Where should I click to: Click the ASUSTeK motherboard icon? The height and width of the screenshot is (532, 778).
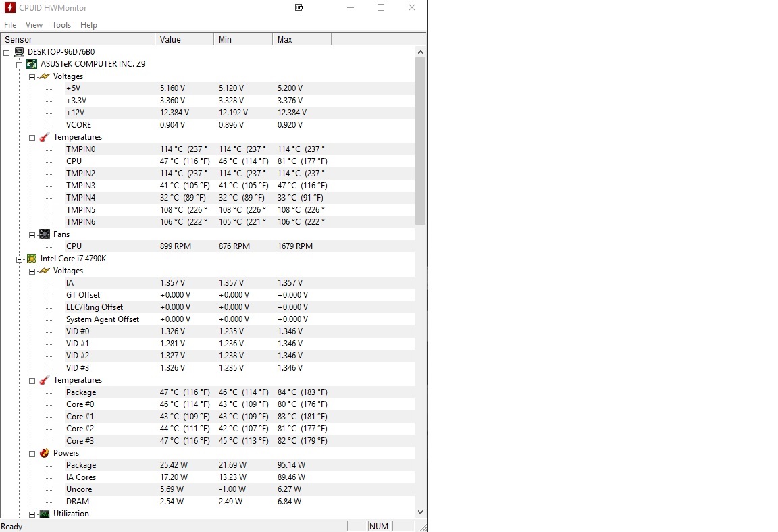pos(32,64)
